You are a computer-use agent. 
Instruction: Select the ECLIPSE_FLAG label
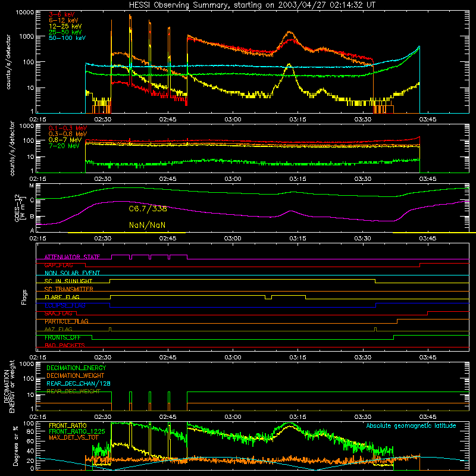click(65, 305)
